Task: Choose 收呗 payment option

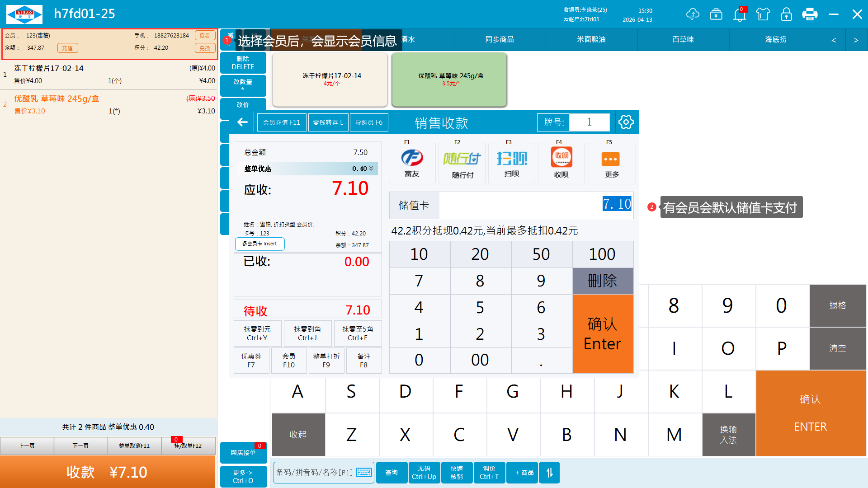Action: point(561,163)
